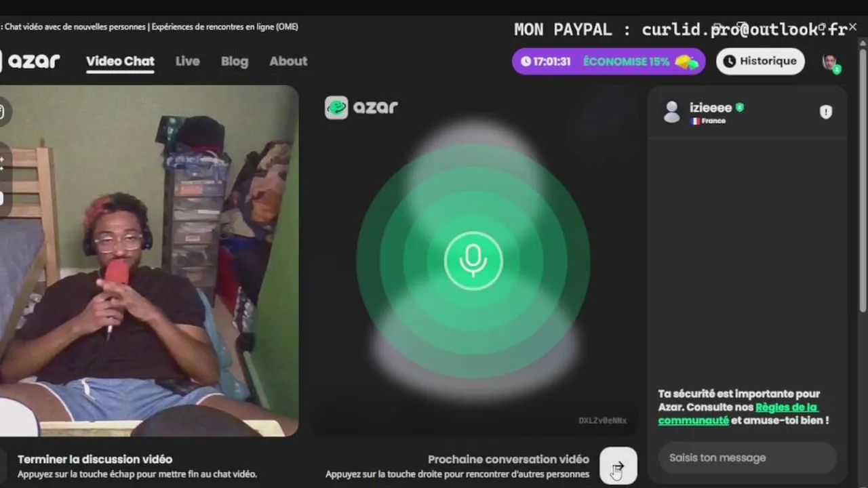Viewport: 868px width, 488px height.
Task: Click the local webcam video preview
Action: click(x=149, y=260)
